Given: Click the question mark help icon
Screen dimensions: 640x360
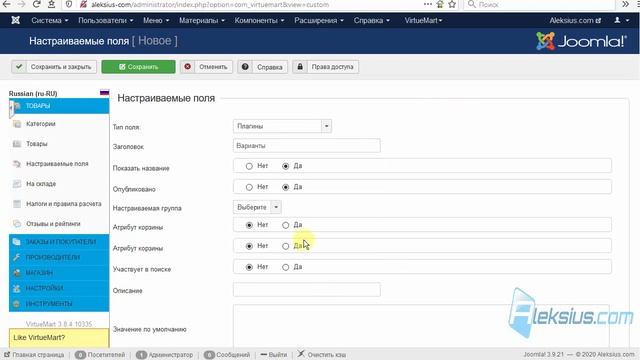Looking at the screenshot, I should [x=245, y=67].
